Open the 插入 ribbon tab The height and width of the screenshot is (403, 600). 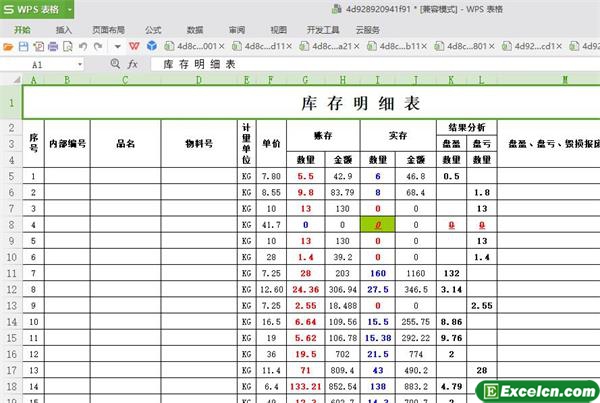click(64, 30)
